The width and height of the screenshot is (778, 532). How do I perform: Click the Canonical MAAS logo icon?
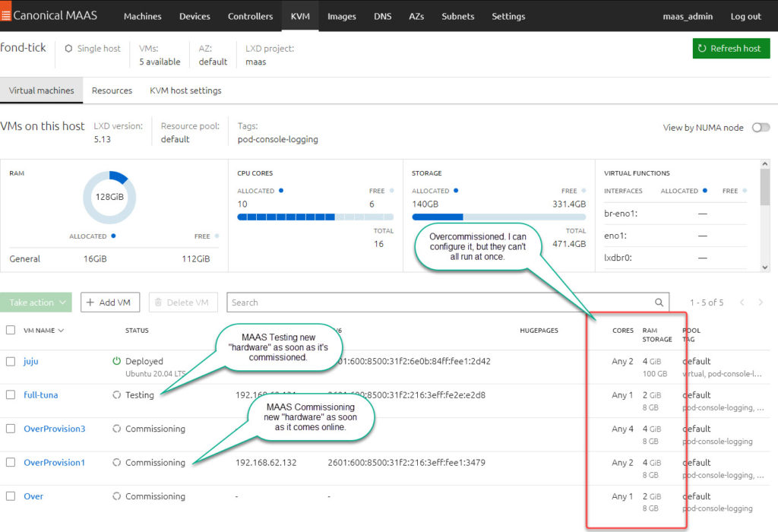point(5,15)
